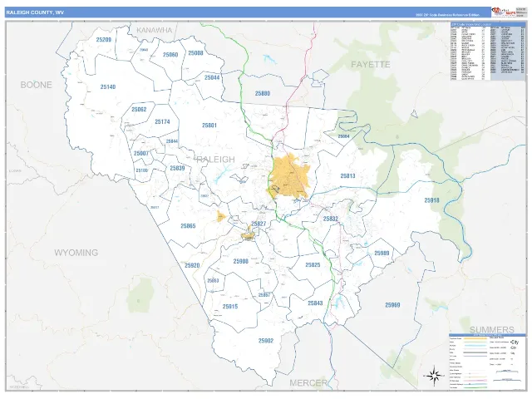Click ZIP code 25843
This screenshot has height=399, width=532.
click(315, 303)
